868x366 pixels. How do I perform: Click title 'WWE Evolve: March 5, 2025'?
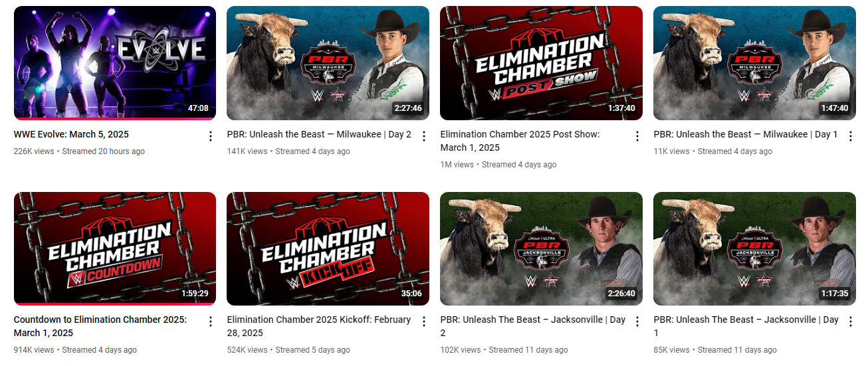pyautogui.click(x=71, y=134)
